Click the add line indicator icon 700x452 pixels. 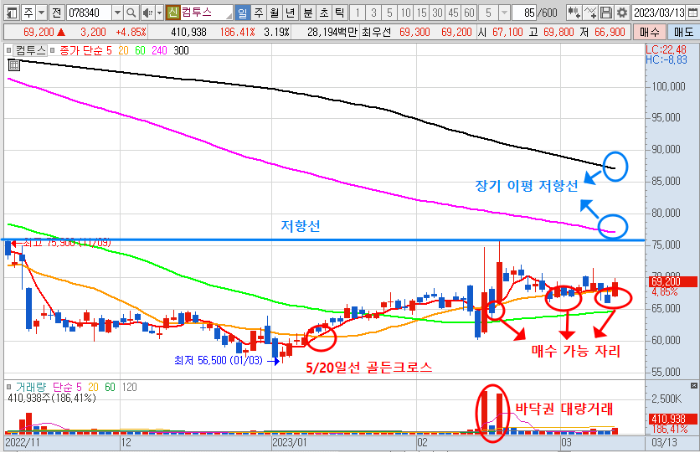590,13
